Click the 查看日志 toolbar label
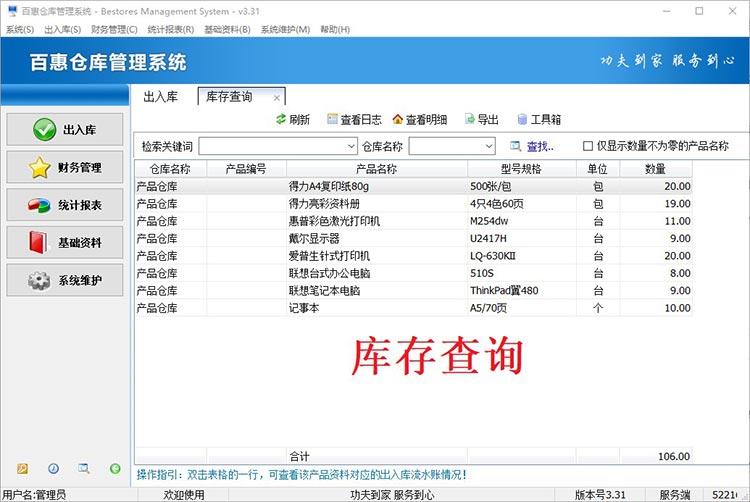This screenshot has height=502, width=750. coord(361,119)
